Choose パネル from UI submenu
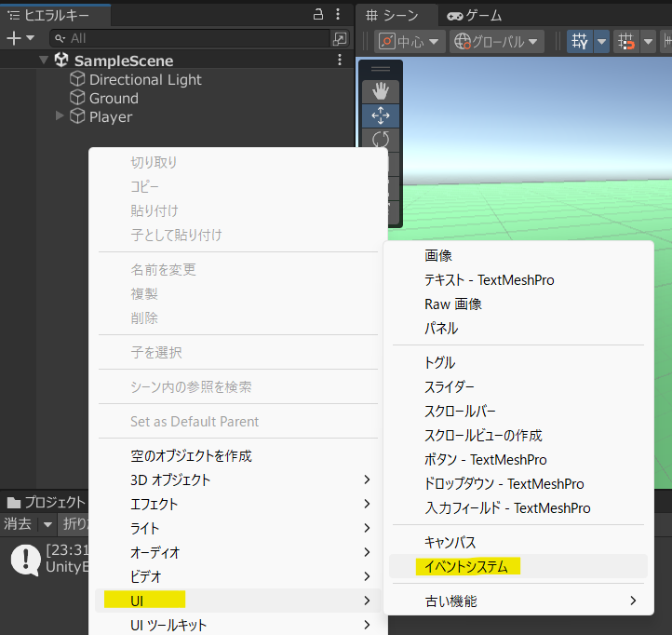 (x=518, y=329)
